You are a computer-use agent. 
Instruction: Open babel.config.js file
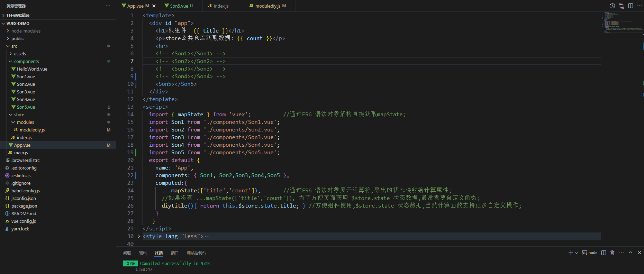[x=58, y=191]
